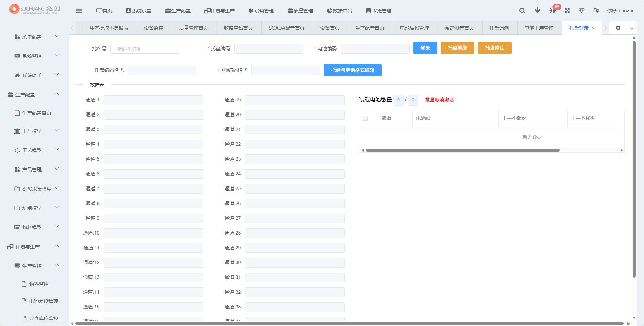Click the battery table horizontal scrollbar

[463, 150]
